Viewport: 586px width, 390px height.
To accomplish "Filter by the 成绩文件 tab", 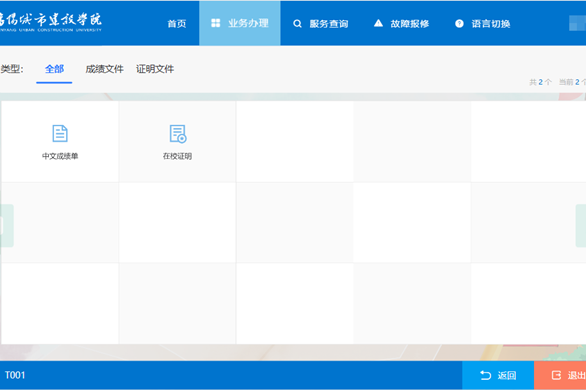I will tap(104, 69).
